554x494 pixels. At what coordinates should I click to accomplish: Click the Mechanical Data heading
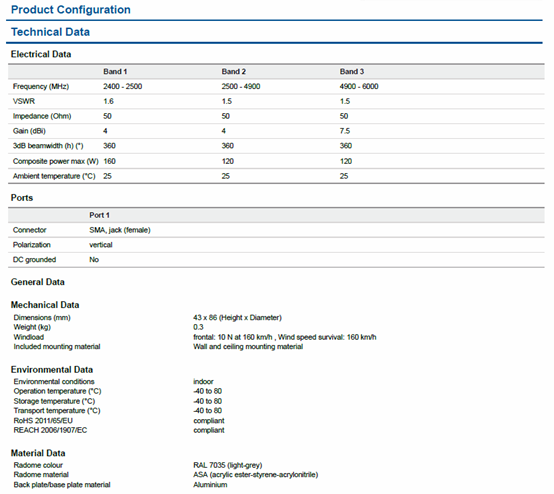45,305
